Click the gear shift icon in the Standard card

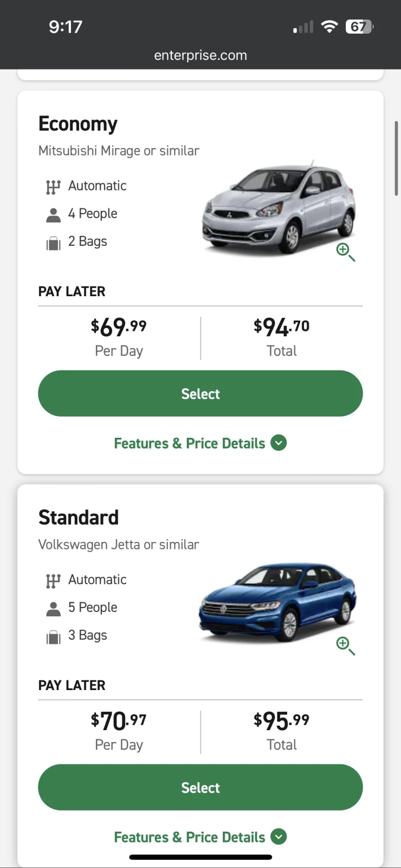53,579
